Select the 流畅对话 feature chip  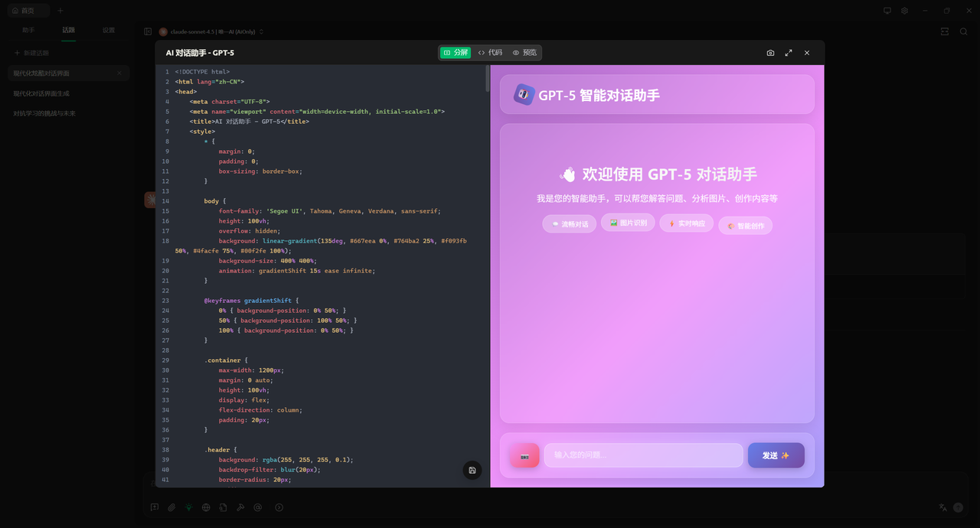pyautogui.click(x=570, y=224)
